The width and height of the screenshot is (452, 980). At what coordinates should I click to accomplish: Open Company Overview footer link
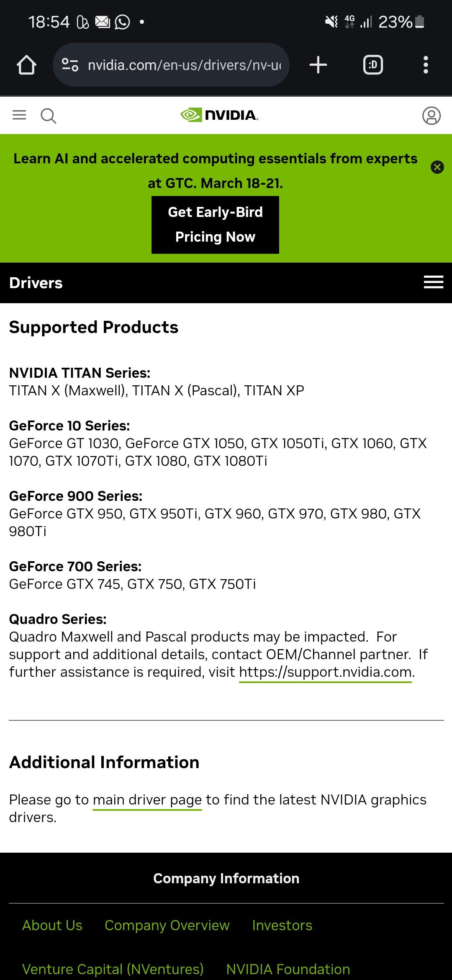(167, 925)
